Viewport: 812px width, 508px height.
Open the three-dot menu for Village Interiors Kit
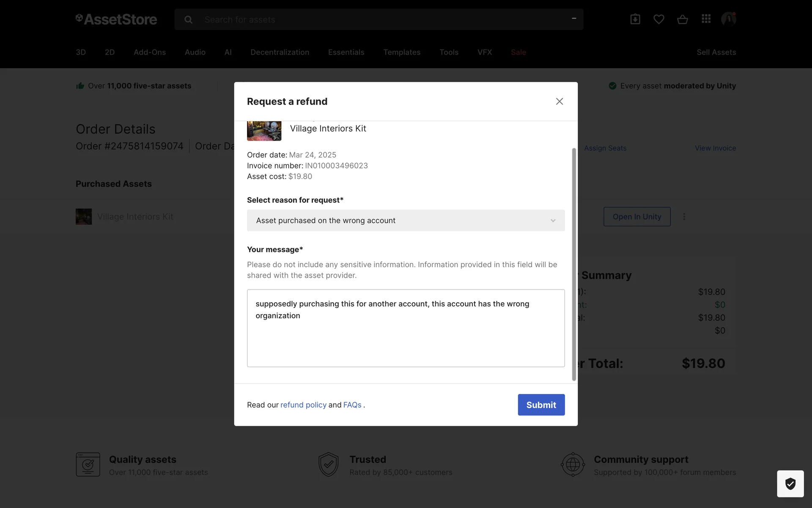(x=684, y=217)
